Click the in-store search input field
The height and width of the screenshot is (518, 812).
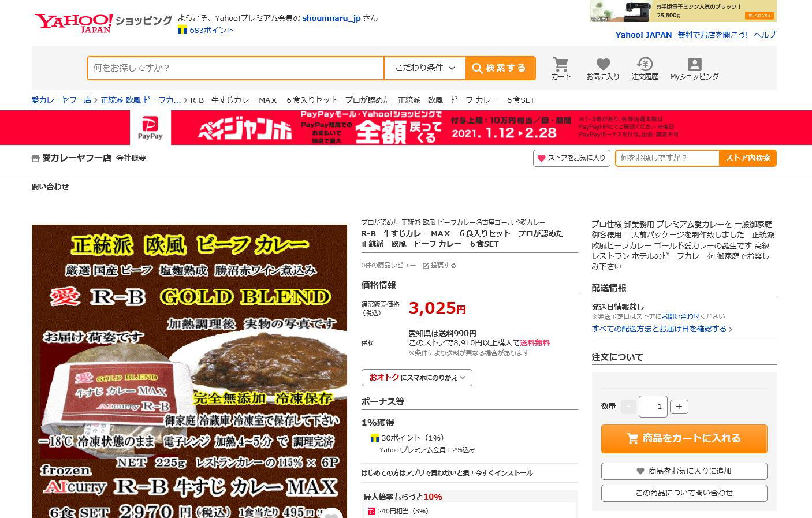pos(667,158)
